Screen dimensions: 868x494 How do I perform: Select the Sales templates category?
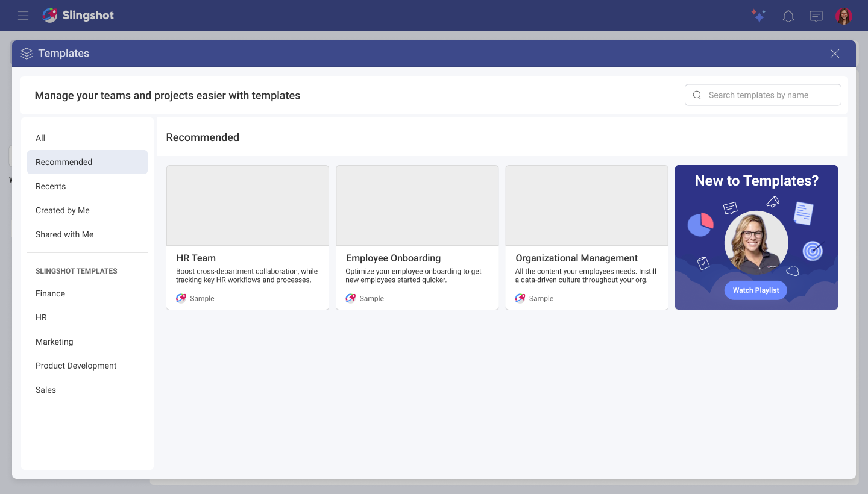(87, 390)
